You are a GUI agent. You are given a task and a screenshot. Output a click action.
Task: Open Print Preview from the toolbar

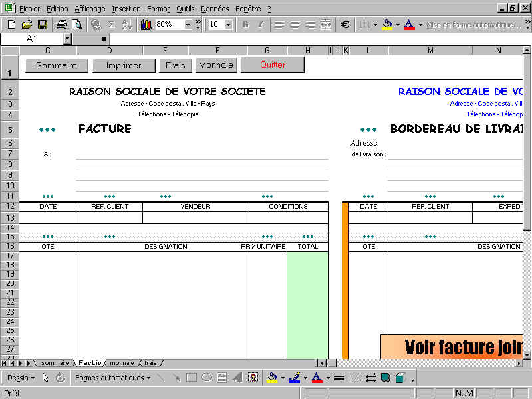point(77,25)
